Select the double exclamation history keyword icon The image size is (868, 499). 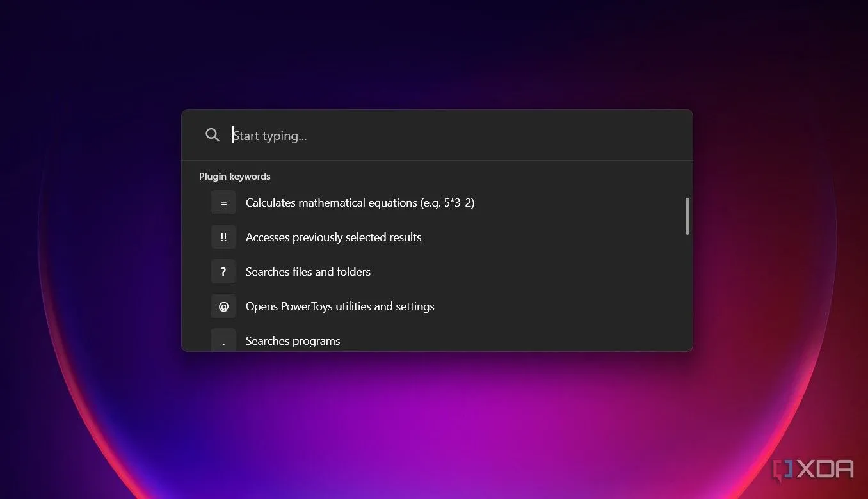pyautogui.click(x=223, y=237)
